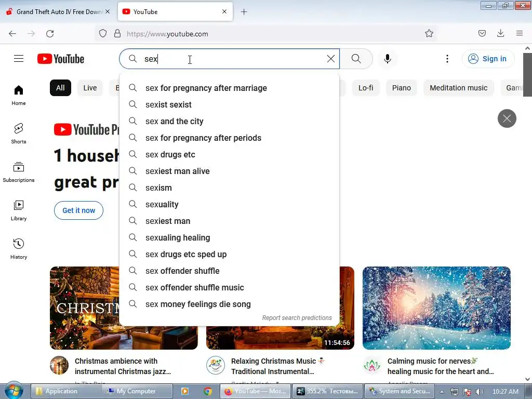Choose suggestion 'sex drugs etc sped up'

[x=229, y=254]
